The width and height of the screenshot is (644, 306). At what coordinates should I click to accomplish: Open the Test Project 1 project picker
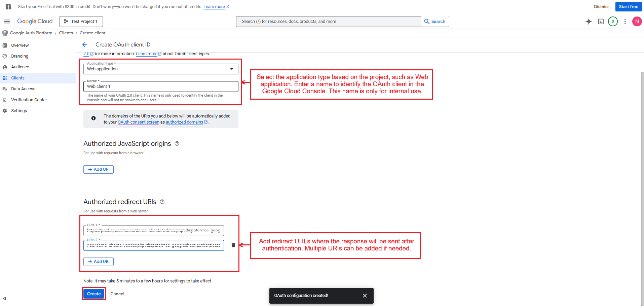(x=81, y=22)
